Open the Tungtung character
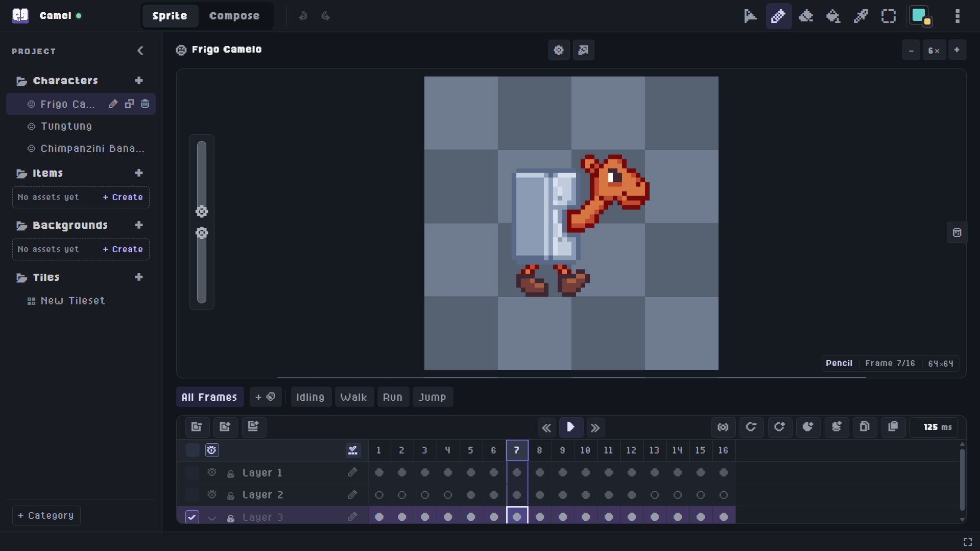The width and height of the screenshot is (980, 551). (x=81, y=126)
